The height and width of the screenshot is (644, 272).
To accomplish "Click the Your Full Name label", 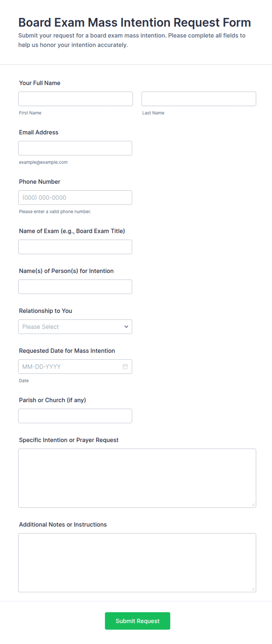I will tap(40, 83).
